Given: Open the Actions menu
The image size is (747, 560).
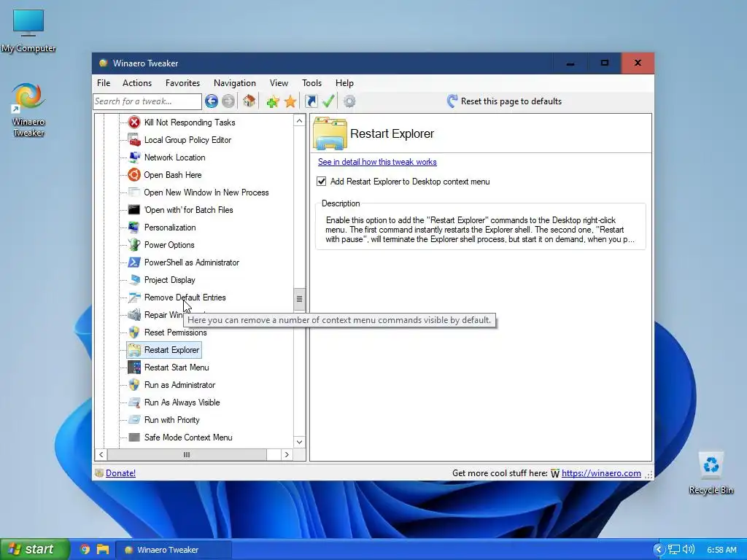Looking at the screenshot, I should pyautogui.click(x=137, y=83).
